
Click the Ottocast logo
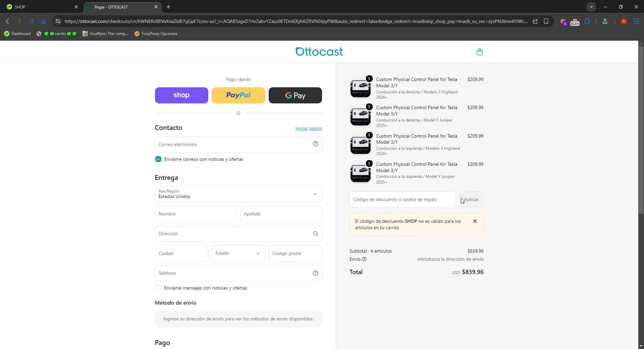pyautogui.click(x=319, y=52)
